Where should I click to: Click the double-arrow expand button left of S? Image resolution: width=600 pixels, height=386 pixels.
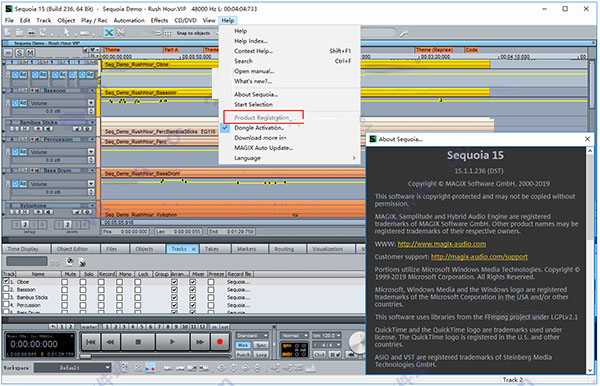pos(8,53)
